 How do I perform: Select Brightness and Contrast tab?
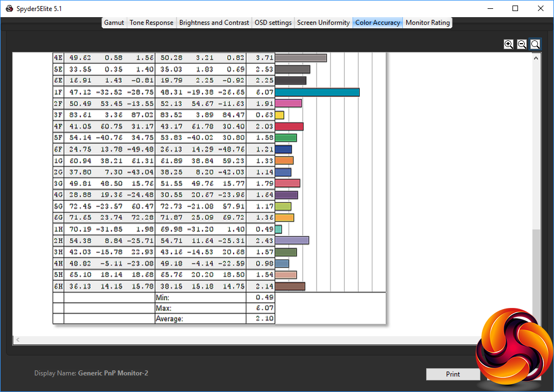[x=214, y=23]
